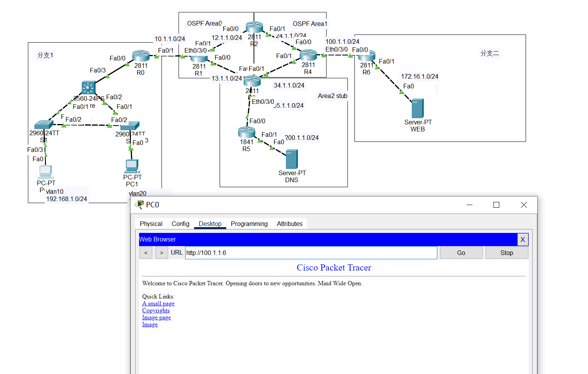Image resolution: width=588 pixels, height=374 pixels.
Task: Click the Stop button
Action: coord(507,253)
